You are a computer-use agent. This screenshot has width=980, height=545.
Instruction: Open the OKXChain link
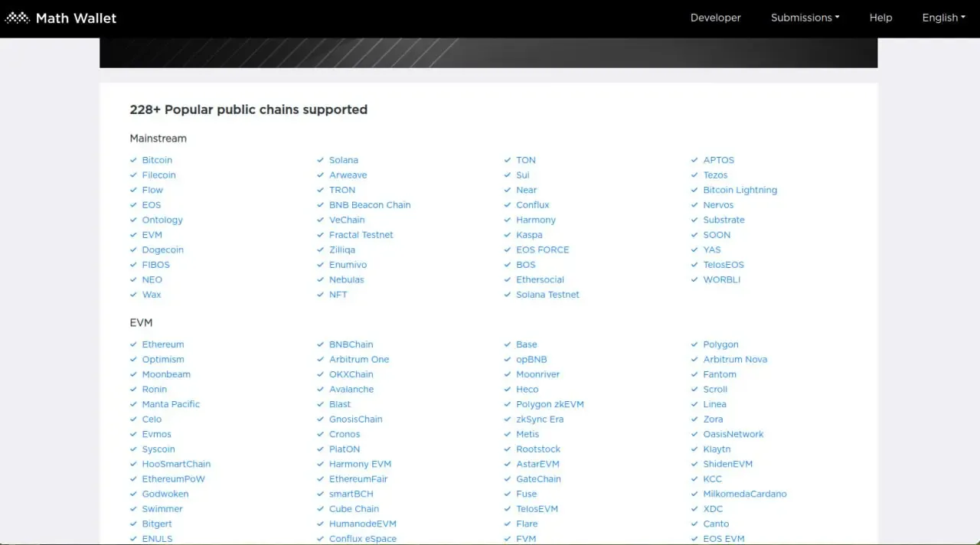point(351,374)
